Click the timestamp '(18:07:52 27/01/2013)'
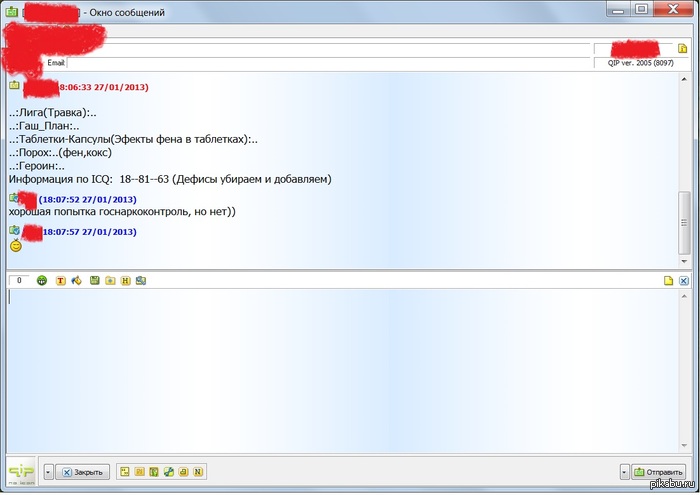The height and width of the screenshot is (495, 700). pos(88,200)
